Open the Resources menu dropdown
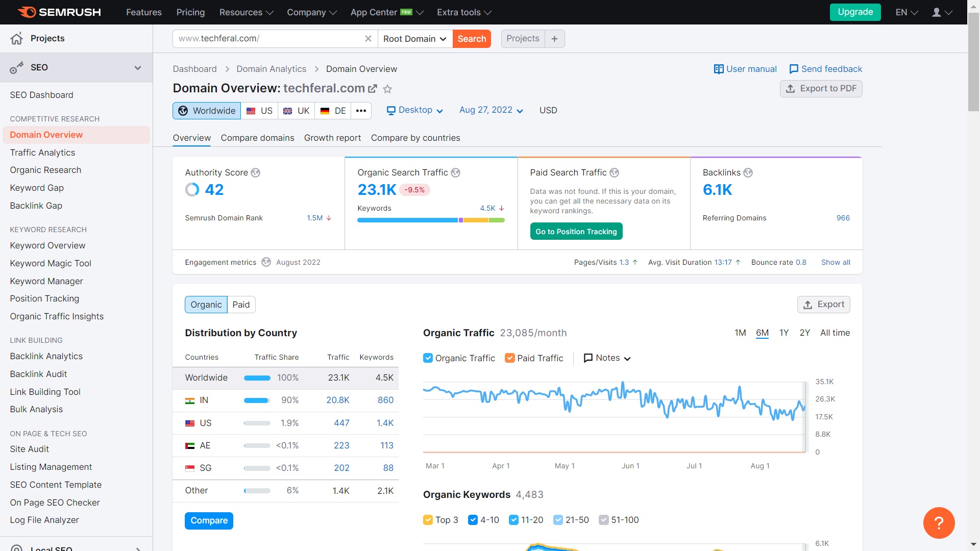980x551 pixels. (x=246, y=12)
